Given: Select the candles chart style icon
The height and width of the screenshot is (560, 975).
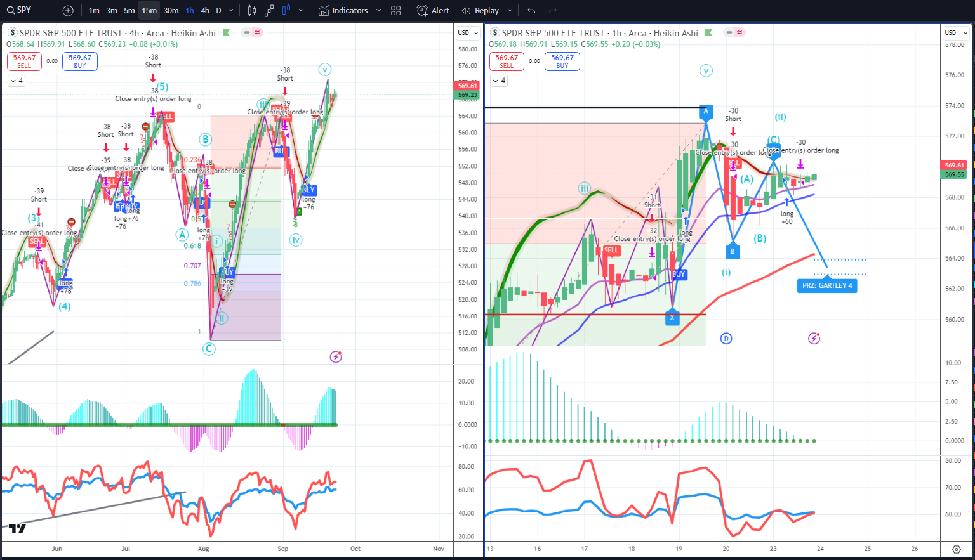Looking at the screenshot, I should 252,11.
